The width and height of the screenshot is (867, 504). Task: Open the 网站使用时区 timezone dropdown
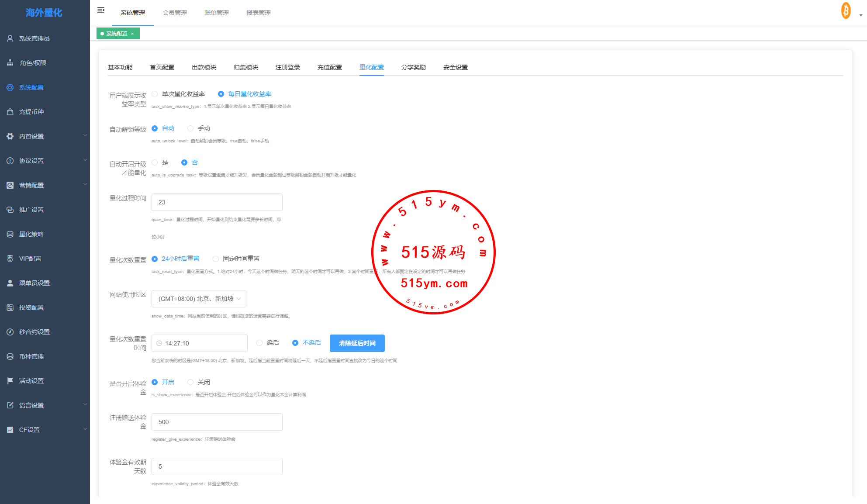pos(199,299)
